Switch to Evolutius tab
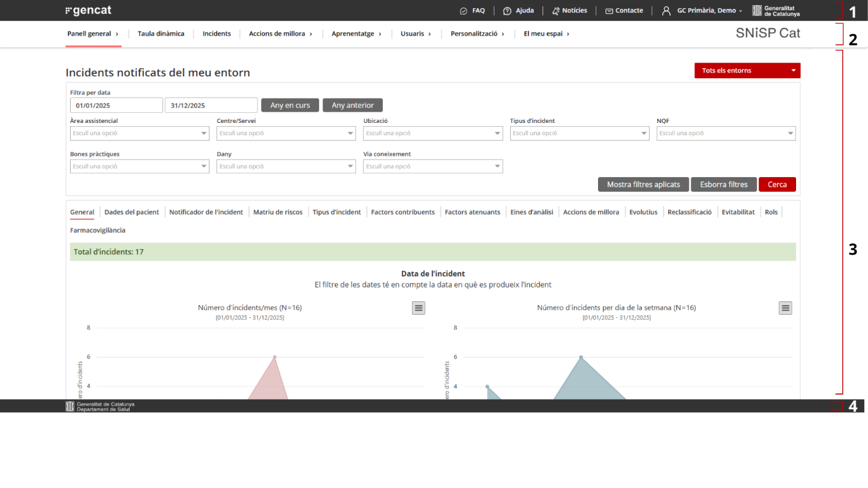Image resolution: width=868 pixels, height=488 pixels. 643,212
